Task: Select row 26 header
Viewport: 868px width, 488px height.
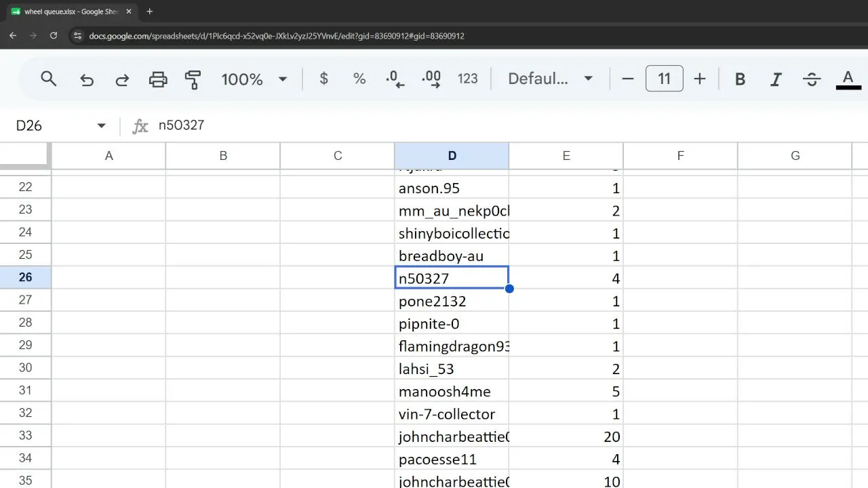Action: (x=25, y=277)
